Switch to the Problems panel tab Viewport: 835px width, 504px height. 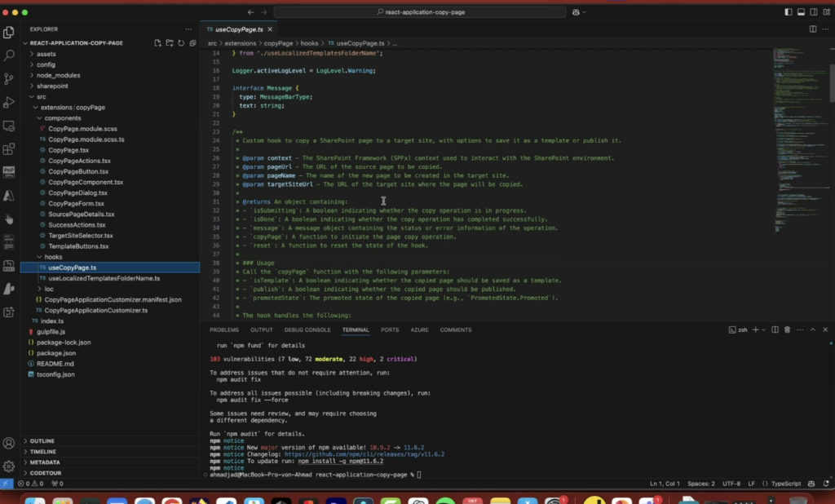click(223, 329)
